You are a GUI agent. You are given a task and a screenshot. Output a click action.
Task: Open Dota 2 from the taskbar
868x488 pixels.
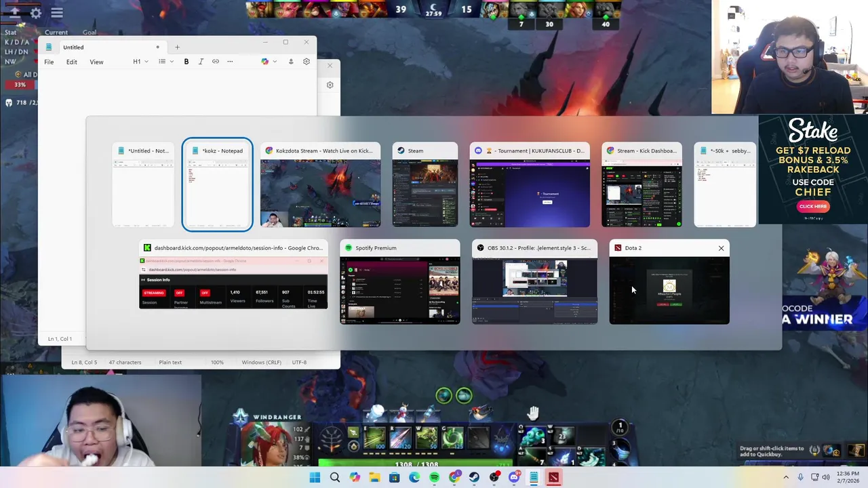(x=554, y=477)
